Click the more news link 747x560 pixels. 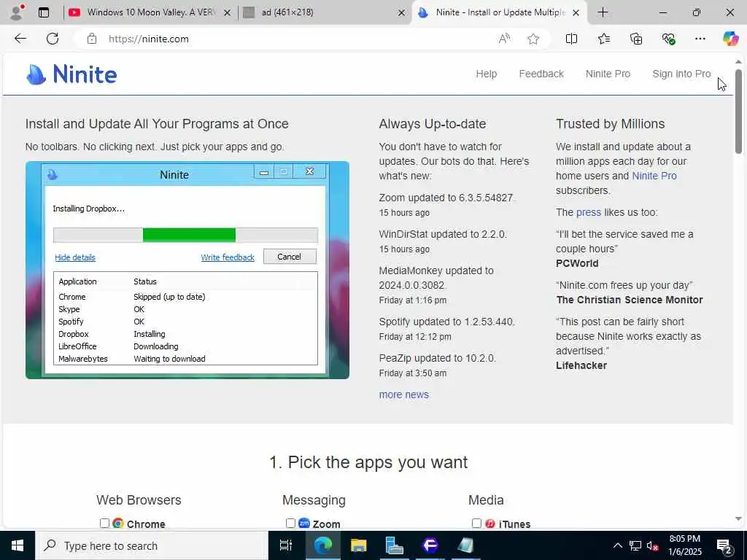point(403,394)
